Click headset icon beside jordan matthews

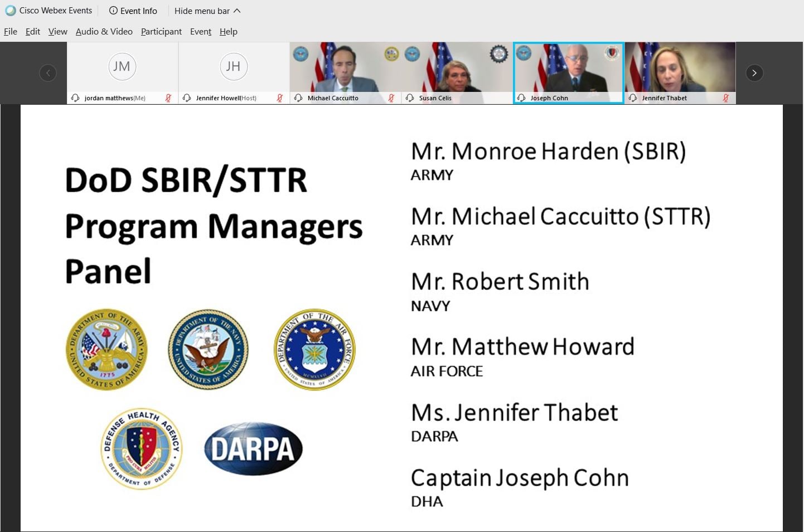[75, 98]
